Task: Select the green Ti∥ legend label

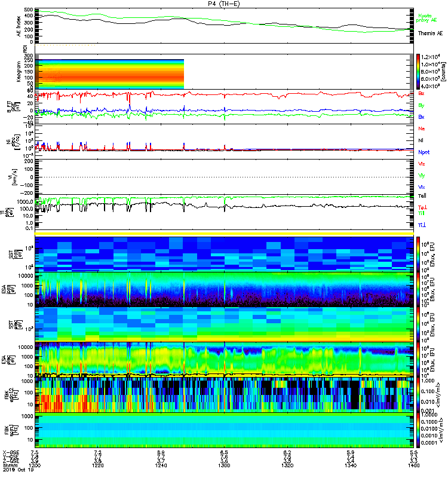Action: [x=421, y=213]
